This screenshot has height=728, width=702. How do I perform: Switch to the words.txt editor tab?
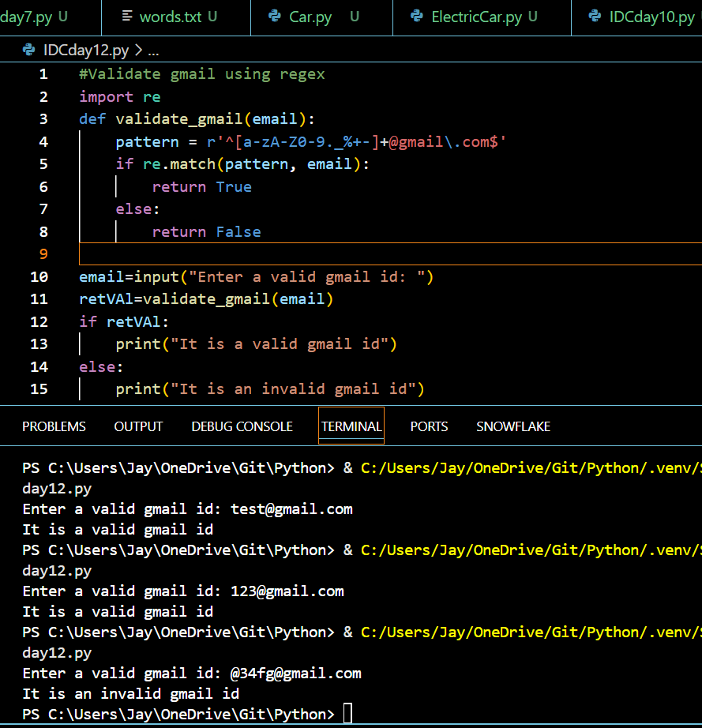click(176, 17)
